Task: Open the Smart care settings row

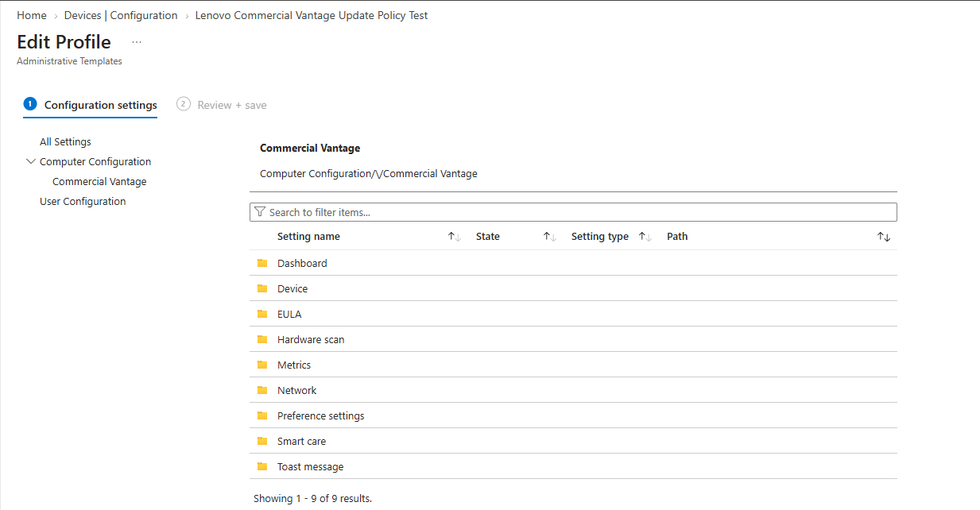Action: click(573, 441)
